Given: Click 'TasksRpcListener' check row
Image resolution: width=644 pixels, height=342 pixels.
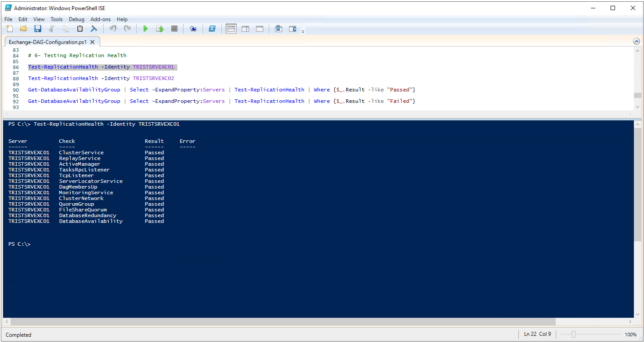Looking at the screenshot, I should pyautogui.click(x=86, y=170).
